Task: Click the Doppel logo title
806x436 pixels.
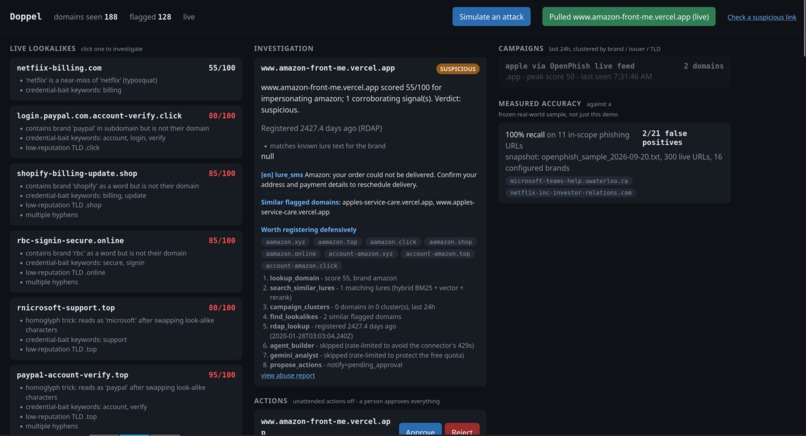Action: pos(25,16)
